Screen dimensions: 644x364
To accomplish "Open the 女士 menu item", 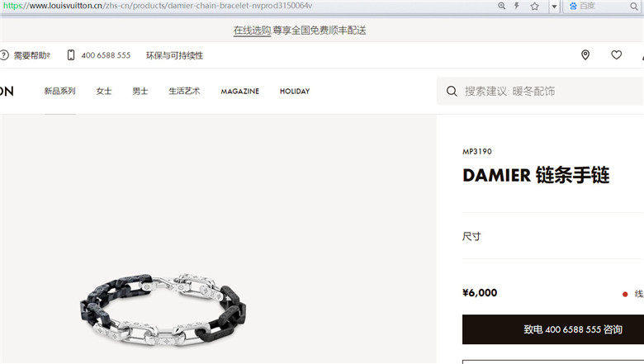I will click(x=104, y=91).
